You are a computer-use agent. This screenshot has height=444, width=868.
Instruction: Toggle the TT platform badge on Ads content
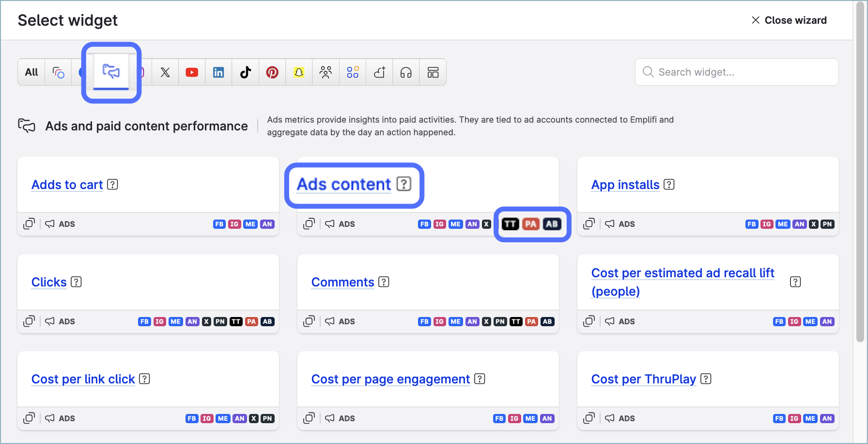(x=510, y=224)
